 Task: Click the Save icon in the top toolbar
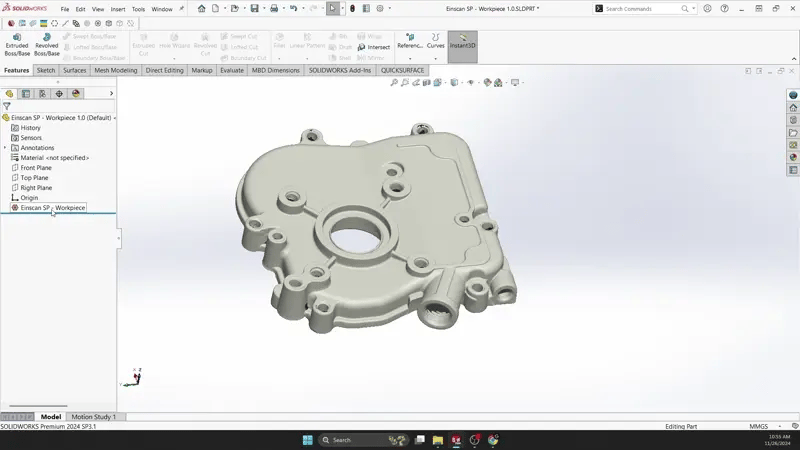tap(255, 8)
